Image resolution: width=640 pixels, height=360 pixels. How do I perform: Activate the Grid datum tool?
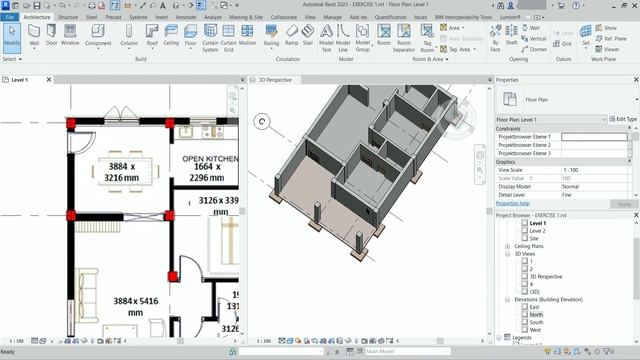pyautogui.click(x=562, y=44)
